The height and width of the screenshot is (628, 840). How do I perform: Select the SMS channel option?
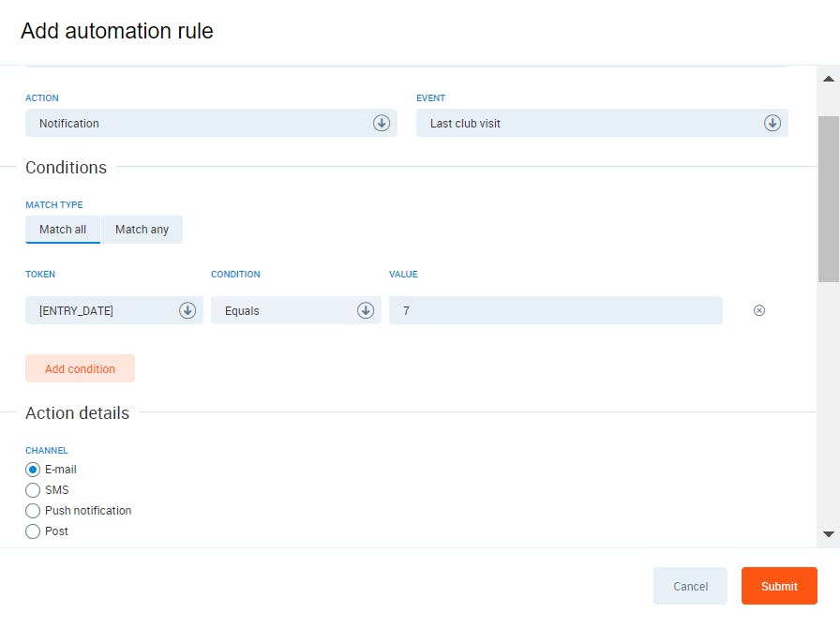pyautogui.click(x=33, y=490)
